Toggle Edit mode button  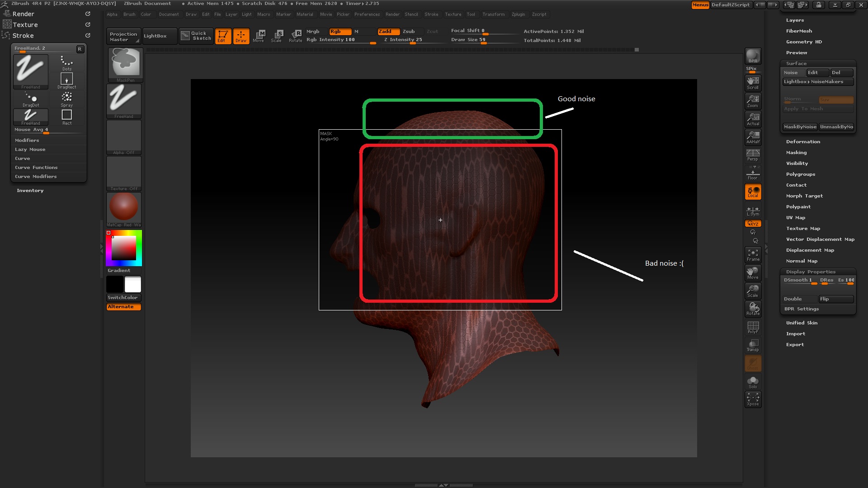tap(223, 36)
